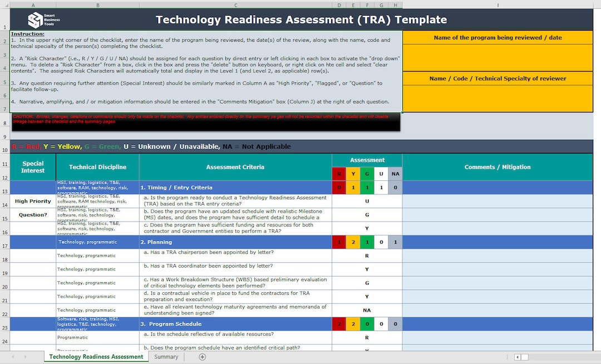
Task: Select the column I header
Action: pos(497,4)
